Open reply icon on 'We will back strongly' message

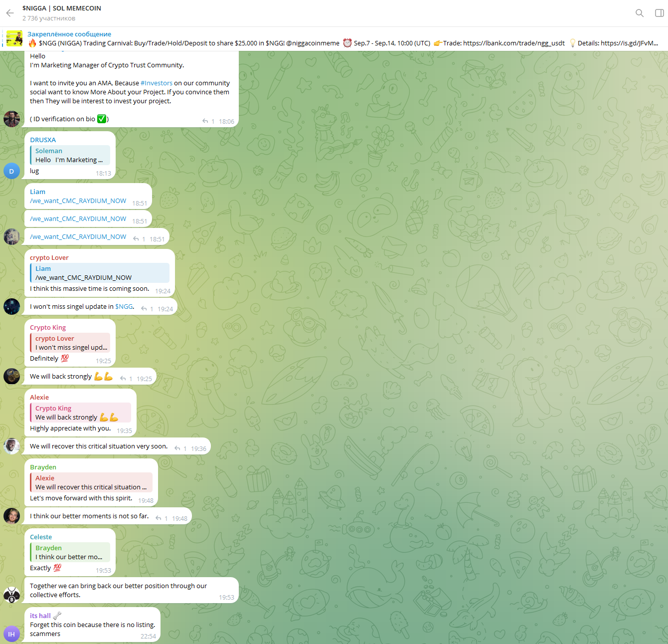tap(123, 379)
